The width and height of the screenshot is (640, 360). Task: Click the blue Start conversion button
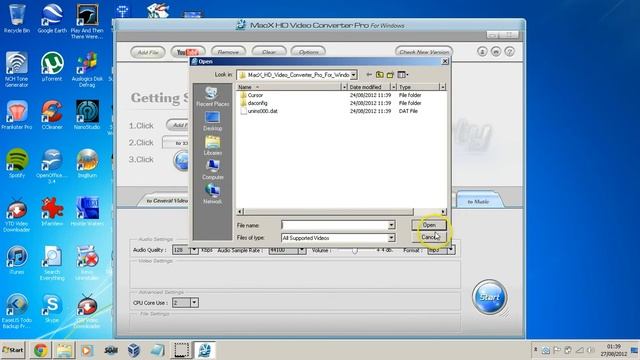[489, 297]
